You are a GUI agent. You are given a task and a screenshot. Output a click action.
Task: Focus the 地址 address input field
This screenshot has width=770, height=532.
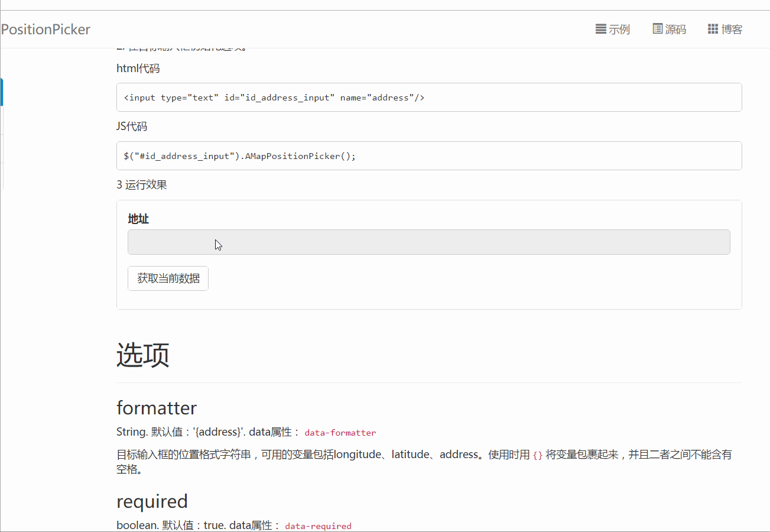pyautogui.click(x=428, y=242)
